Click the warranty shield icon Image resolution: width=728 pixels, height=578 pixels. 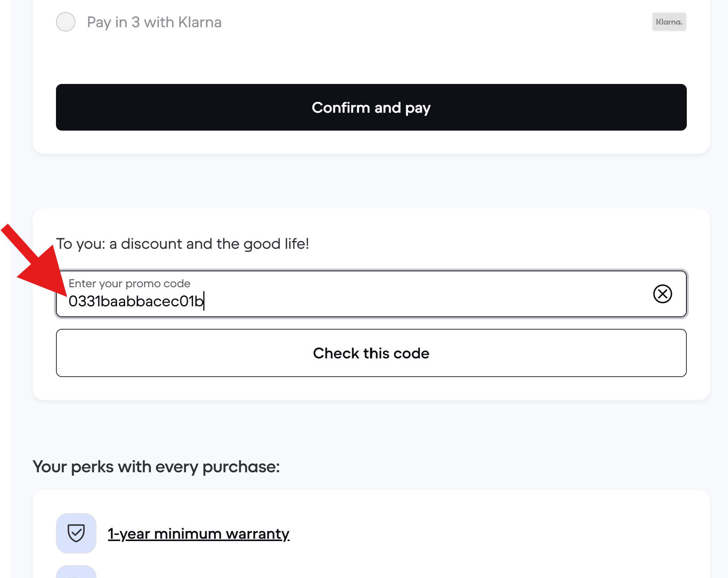[76, 533]
